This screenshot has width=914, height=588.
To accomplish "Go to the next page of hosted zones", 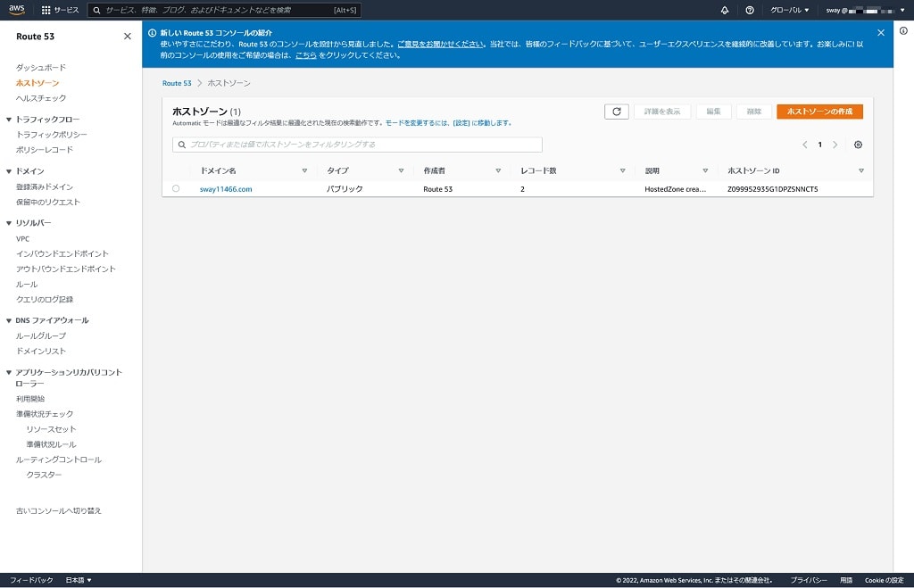I will point(835,145).
